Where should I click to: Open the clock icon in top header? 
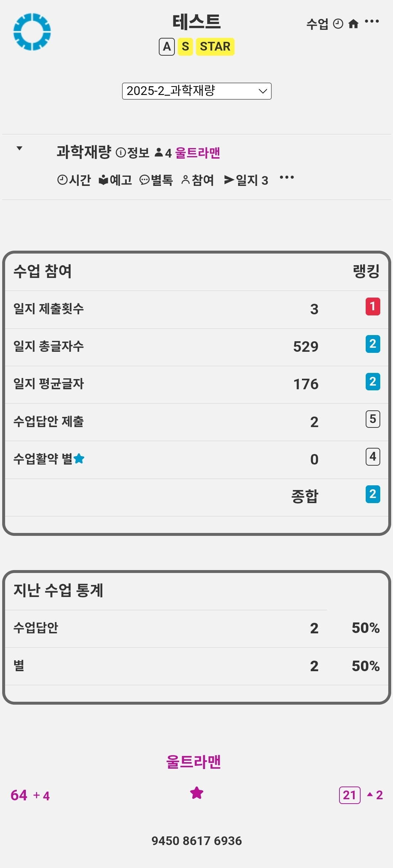[338, 24]
